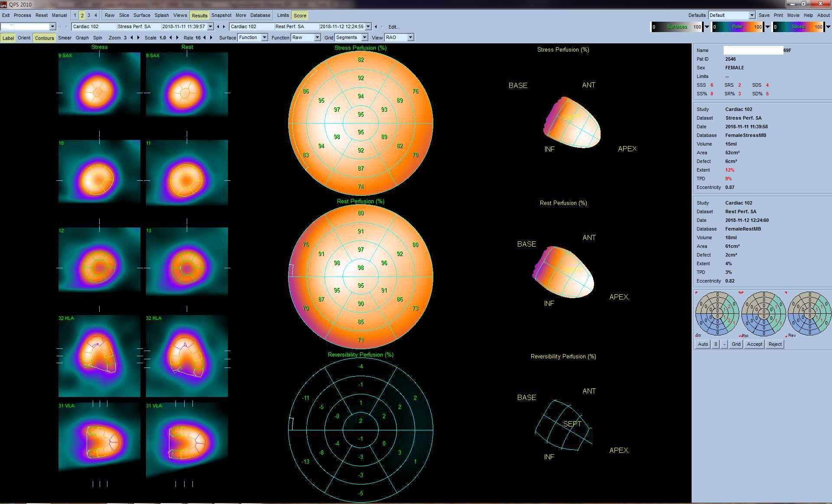
Task: Click the Accept score button
Action: pyautogui.click(x=754, y=345)
